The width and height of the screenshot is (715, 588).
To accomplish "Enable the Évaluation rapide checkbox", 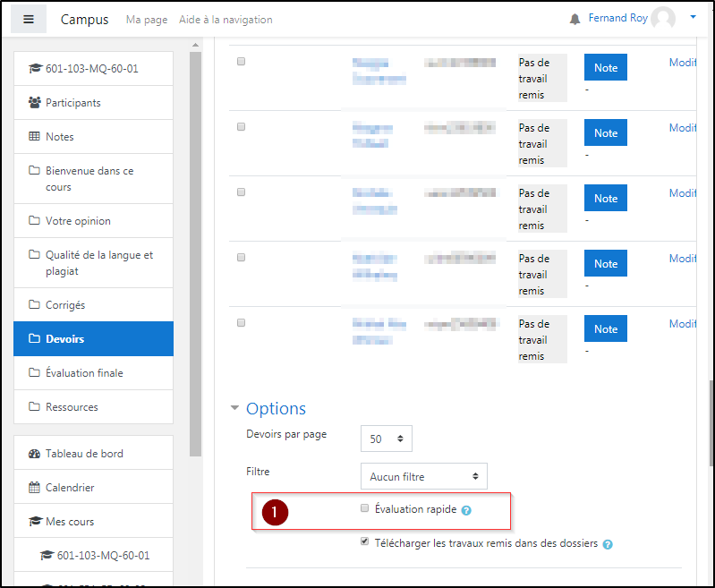I will point(364,508).
